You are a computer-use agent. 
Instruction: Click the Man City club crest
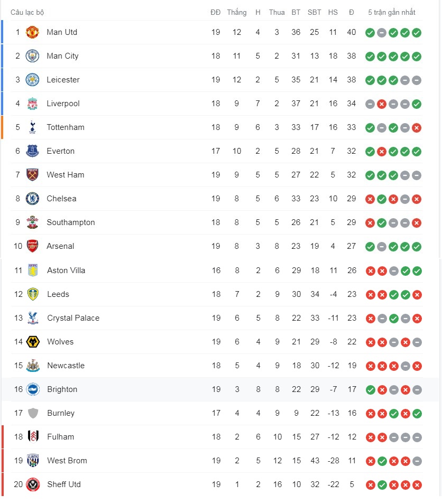(x=33, y=56)
